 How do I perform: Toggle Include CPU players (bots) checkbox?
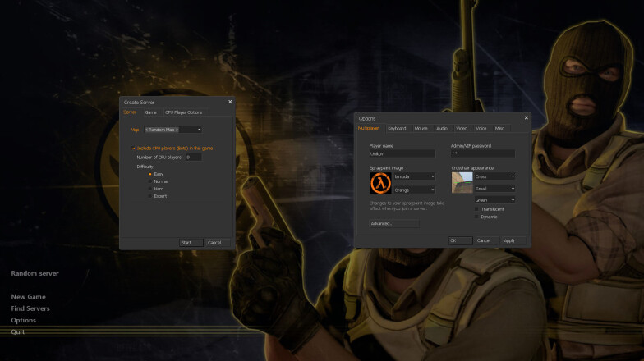[x=133, y=148]
